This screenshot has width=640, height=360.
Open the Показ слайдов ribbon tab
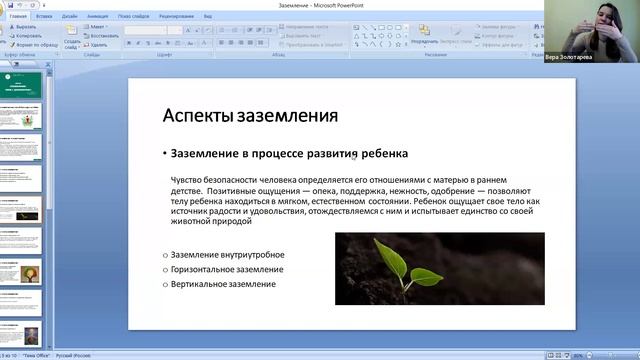coord(133,16)
